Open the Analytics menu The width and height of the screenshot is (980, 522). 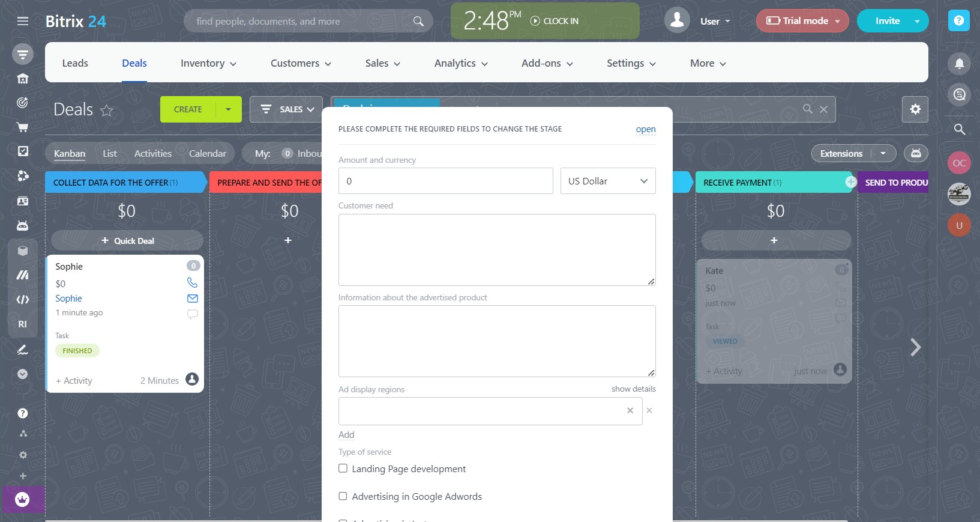click(x=460, y=63)
